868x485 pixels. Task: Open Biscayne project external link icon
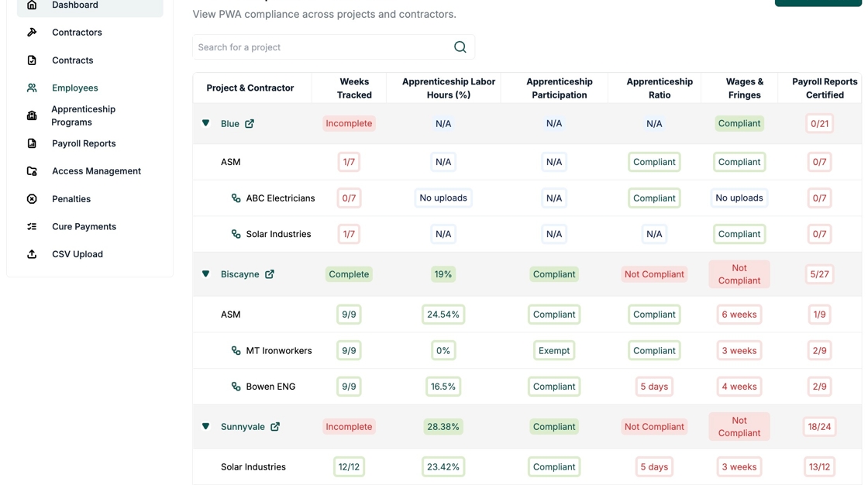[x=270, y=274]
